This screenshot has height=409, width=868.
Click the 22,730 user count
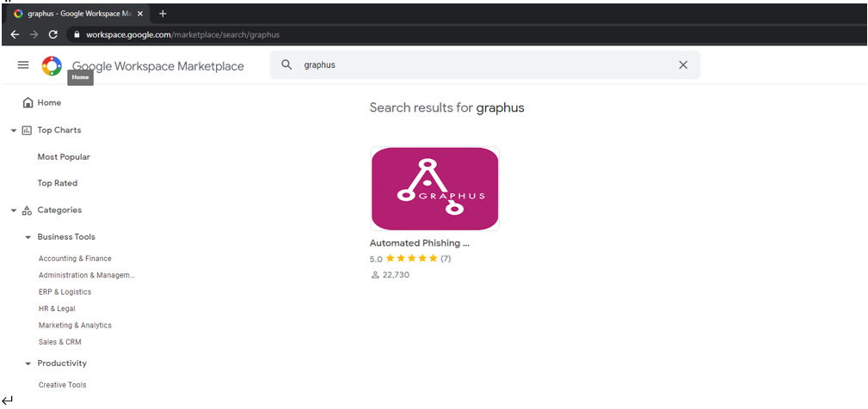click(396, 275)
